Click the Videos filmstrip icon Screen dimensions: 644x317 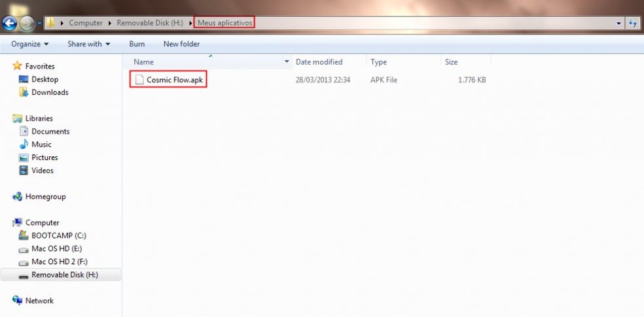[x=24, y=170]
